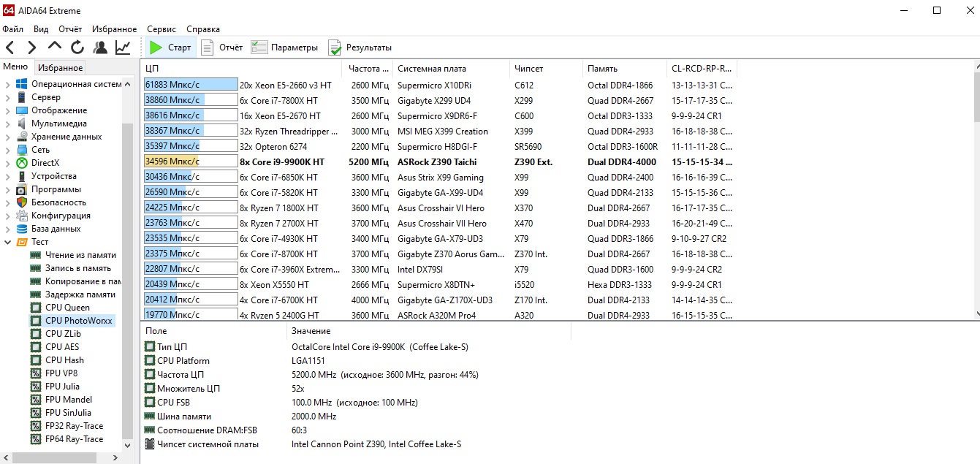Open the Справка menu

pyautogui.click(x=203, y=29)
